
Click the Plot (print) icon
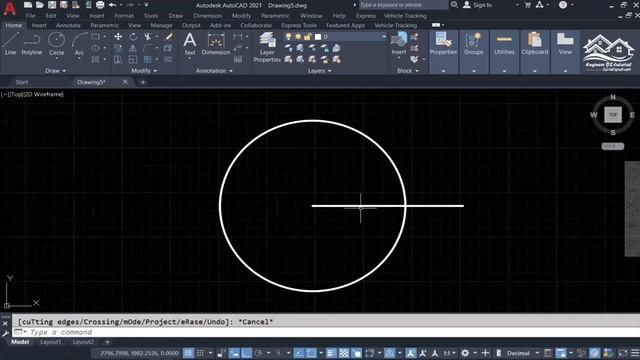100,5
